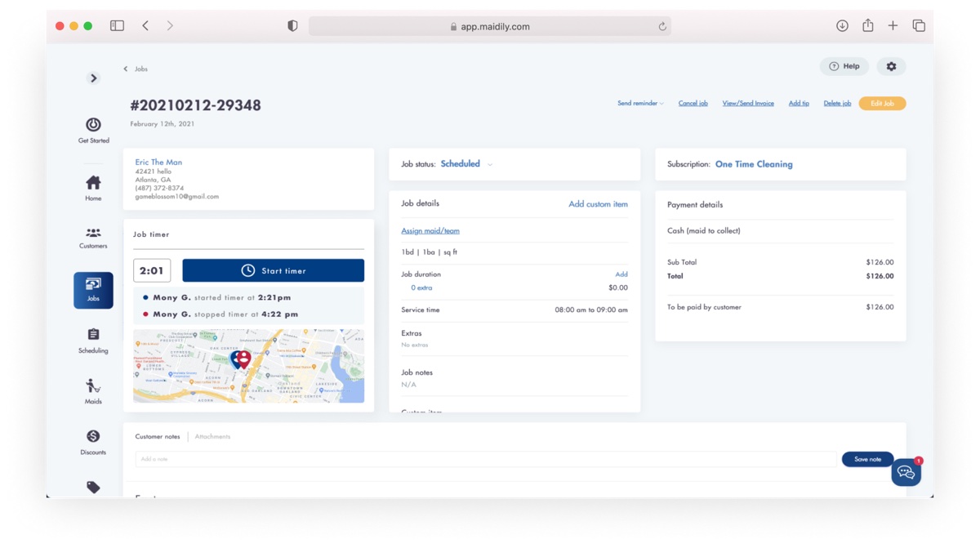Switch to the Attachments tab
The image size is (980, 548).
[212, 437]
